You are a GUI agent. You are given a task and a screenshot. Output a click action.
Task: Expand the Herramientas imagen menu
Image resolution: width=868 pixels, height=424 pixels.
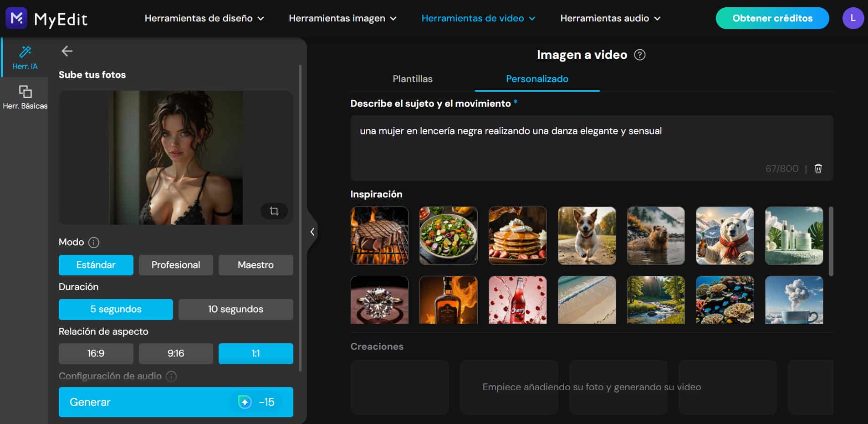[342, 18]
